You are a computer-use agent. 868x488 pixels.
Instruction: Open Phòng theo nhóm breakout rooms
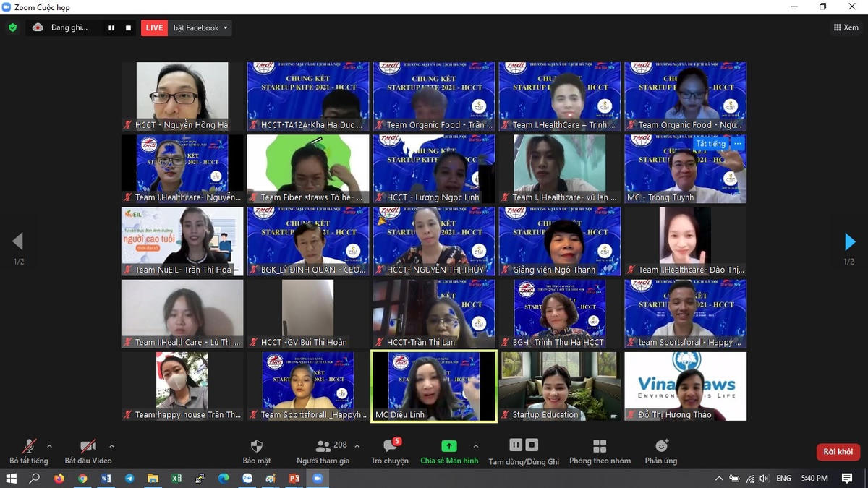pos(599,448)
